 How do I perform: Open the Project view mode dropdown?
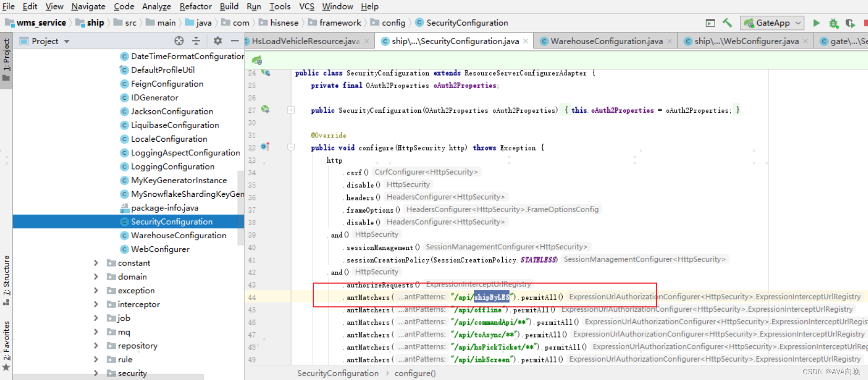(67, 41)
